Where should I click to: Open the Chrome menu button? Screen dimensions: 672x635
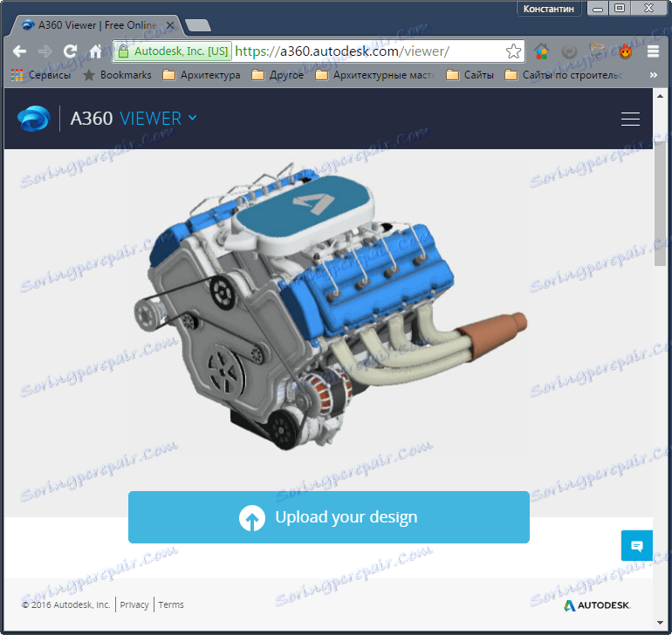click(x=653, y=51)
